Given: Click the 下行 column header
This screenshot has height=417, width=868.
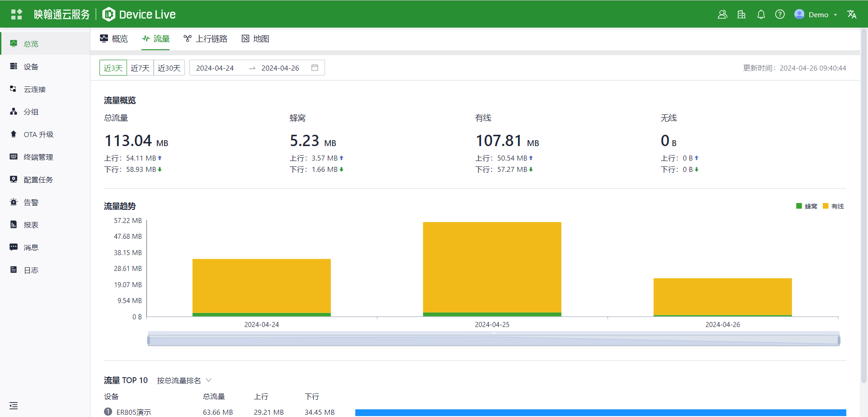Looking at the screenshot, I should [312, 397].
